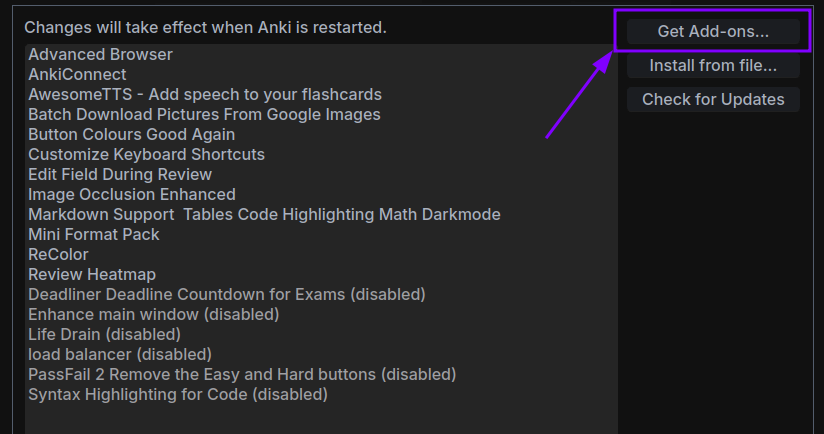824x434 pixels.
Task: Highlight Button Colours Good Again add-on
Action: pyautogui.click(x=132, y=134)
